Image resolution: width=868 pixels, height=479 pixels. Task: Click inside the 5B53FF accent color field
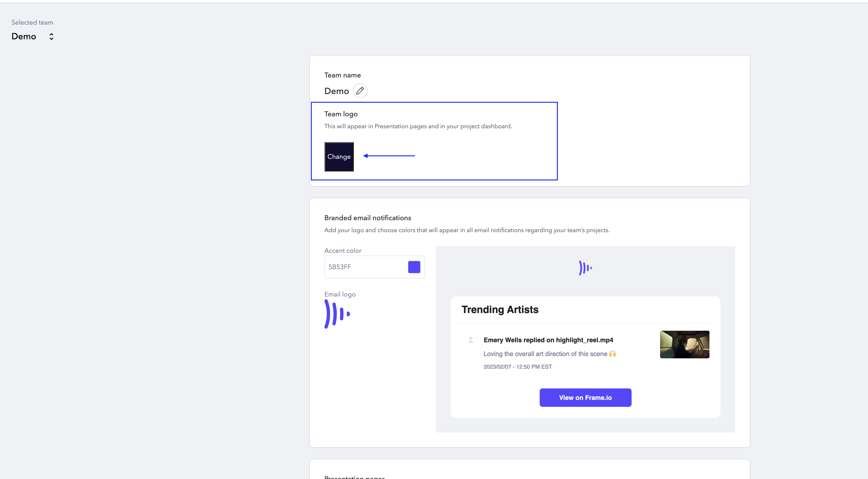pos(364,267)
